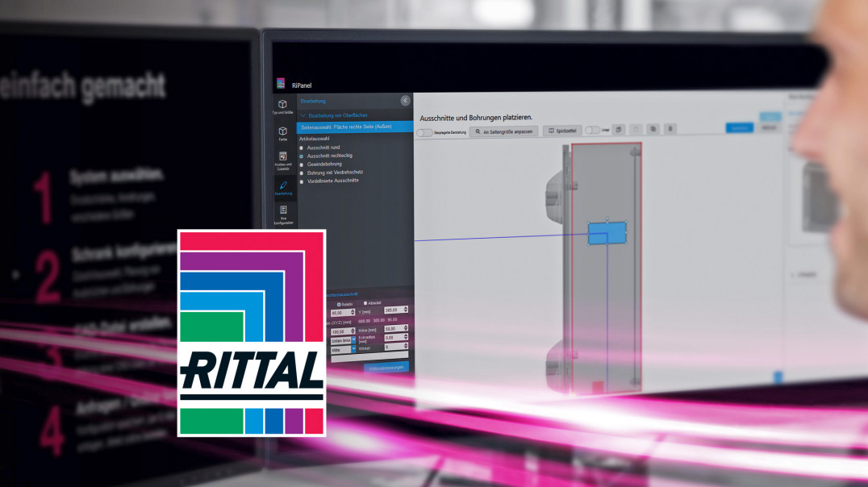Screen dimensions: 868x487
Task: Open the Ihre Konfiguration sidebar section
Action: click(x=283, y=214)
